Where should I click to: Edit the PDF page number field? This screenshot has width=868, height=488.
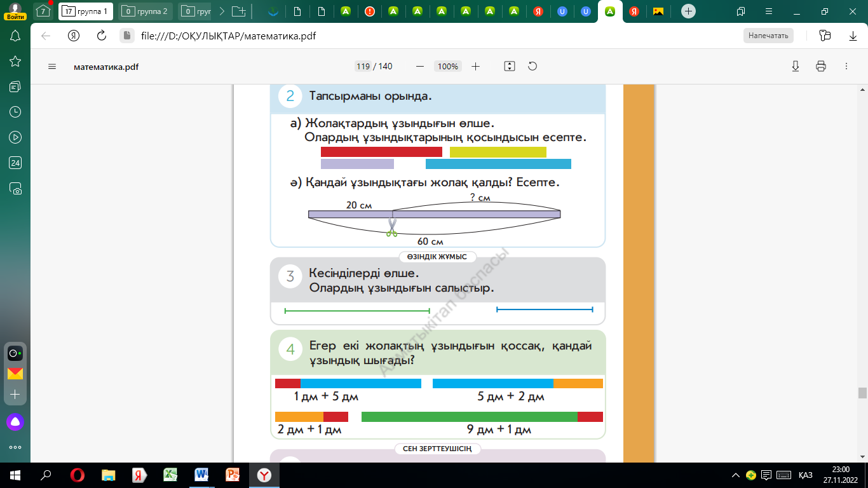pos(363,66)
